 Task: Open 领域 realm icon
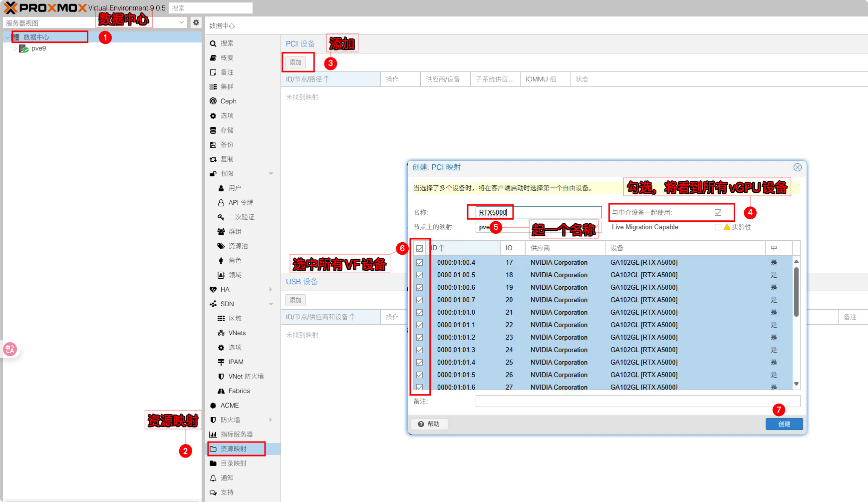[221, 275]
